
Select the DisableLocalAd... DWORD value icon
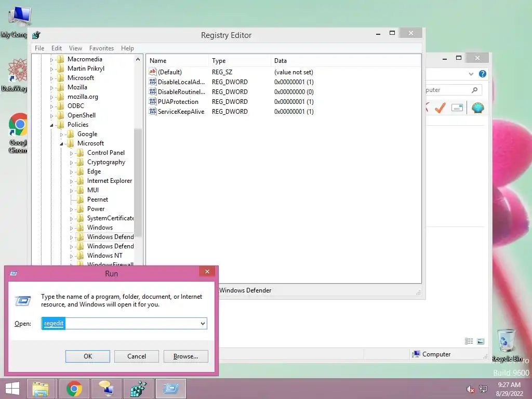[x=153, y=82]
